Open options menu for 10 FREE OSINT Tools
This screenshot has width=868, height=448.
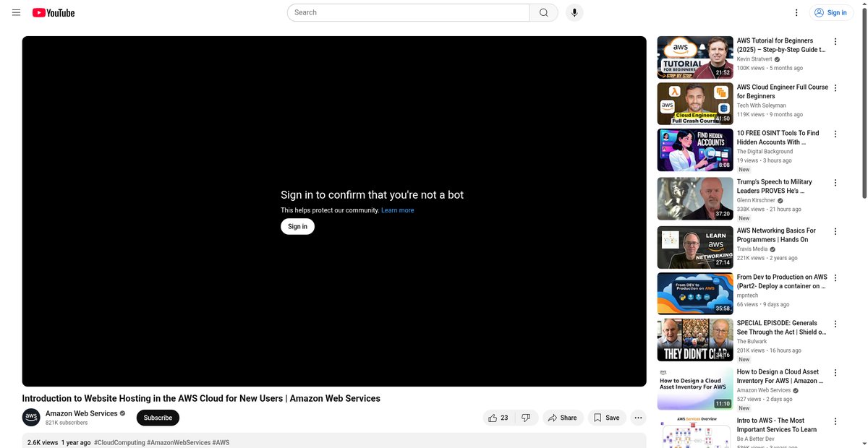click(x=835, y=134)
